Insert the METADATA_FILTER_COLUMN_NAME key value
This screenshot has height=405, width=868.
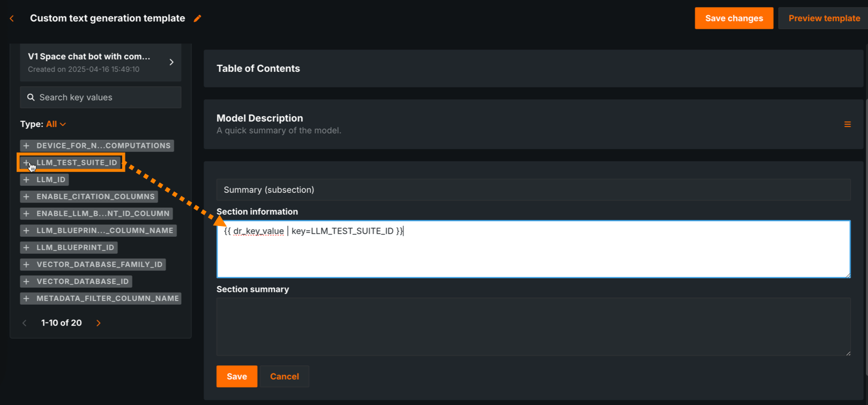click(x=26, y=298)
